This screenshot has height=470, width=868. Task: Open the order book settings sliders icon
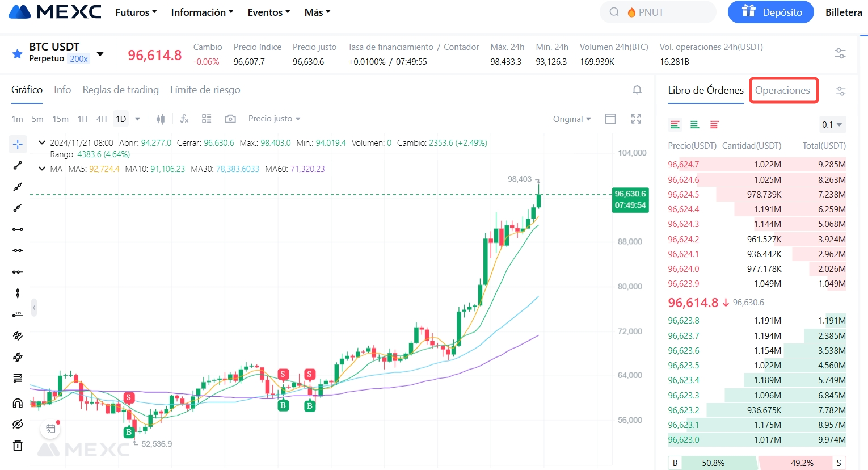click(841, 91)
